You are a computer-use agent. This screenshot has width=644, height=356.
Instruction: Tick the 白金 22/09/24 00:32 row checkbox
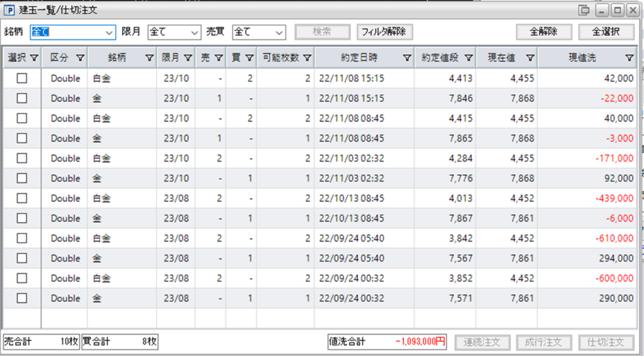22,278
